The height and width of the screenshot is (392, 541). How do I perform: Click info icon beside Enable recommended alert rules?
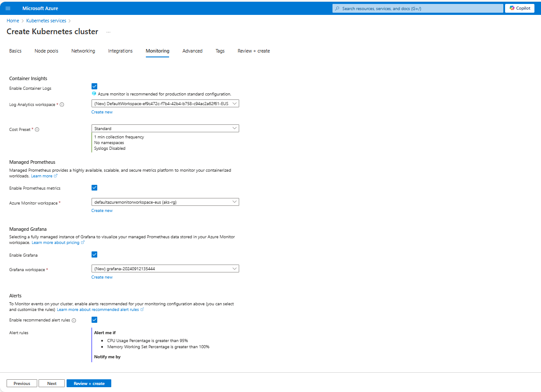[x=74, y=320]
